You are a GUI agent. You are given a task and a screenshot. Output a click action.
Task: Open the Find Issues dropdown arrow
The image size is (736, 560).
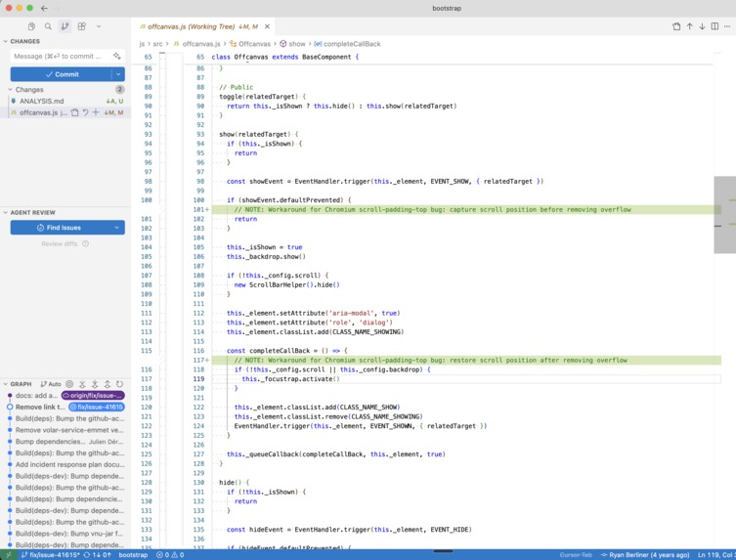pos(117,228)
